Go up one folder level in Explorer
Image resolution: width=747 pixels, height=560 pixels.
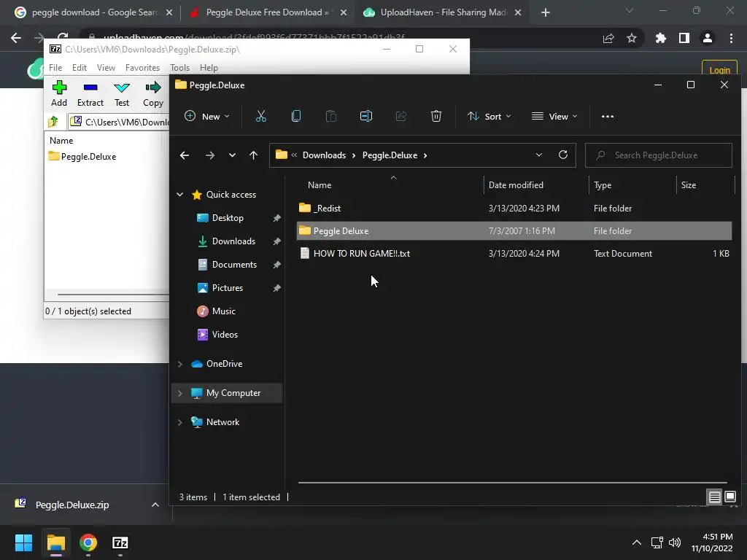253,155
